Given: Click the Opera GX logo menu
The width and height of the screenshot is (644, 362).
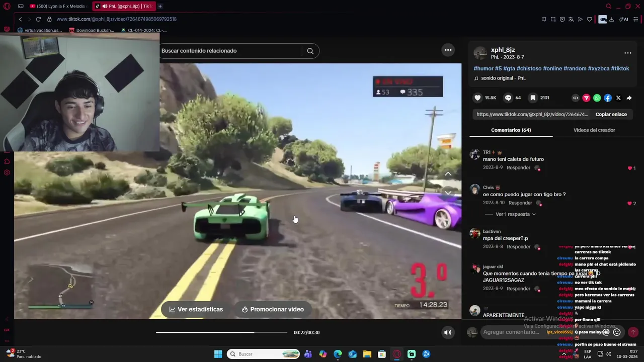Looking at the screenshot, I should 7,6.
